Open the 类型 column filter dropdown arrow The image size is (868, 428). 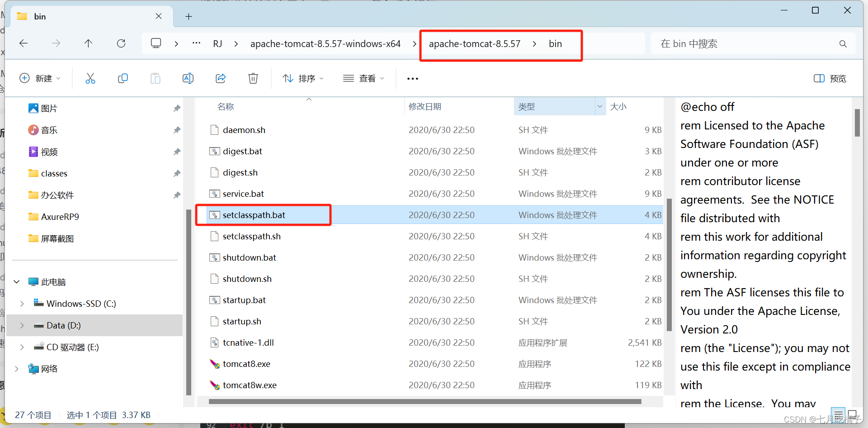pos(600,107)
